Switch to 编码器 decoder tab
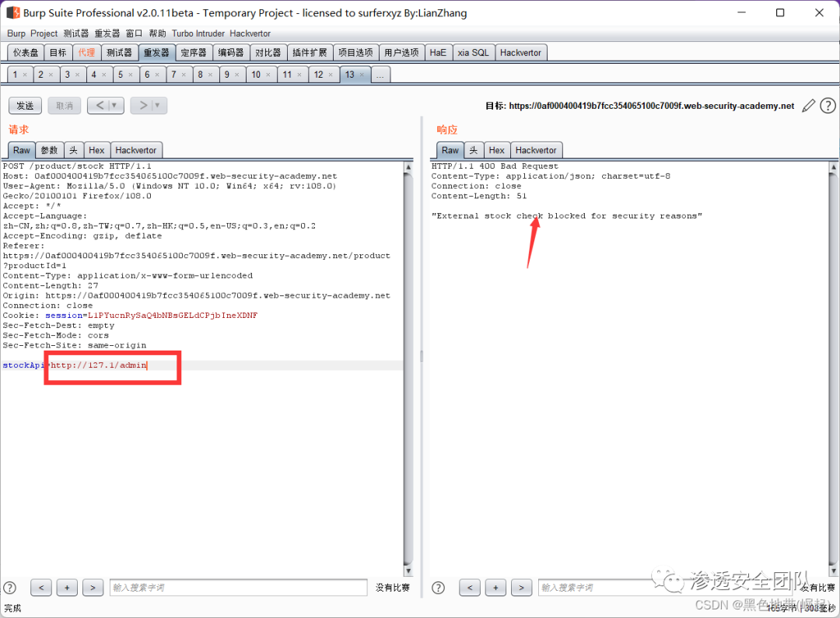This screenshot has height=618, width=840. (x=231, y=53)
